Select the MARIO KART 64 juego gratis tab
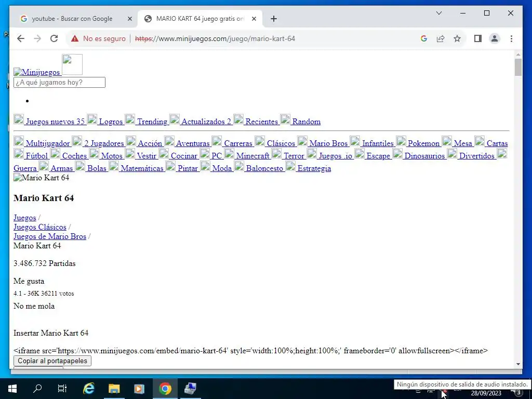The height and width of the screenshot is (399, 532). pos(200,19)
